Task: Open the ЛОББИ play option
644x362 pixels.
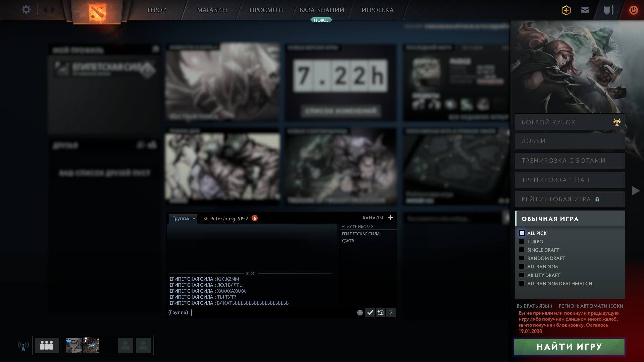Action: click(x=570, y=141)
